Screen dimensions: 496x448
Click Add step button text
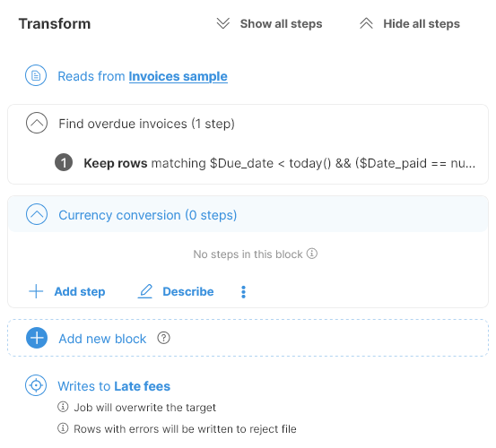click(80, 291)
